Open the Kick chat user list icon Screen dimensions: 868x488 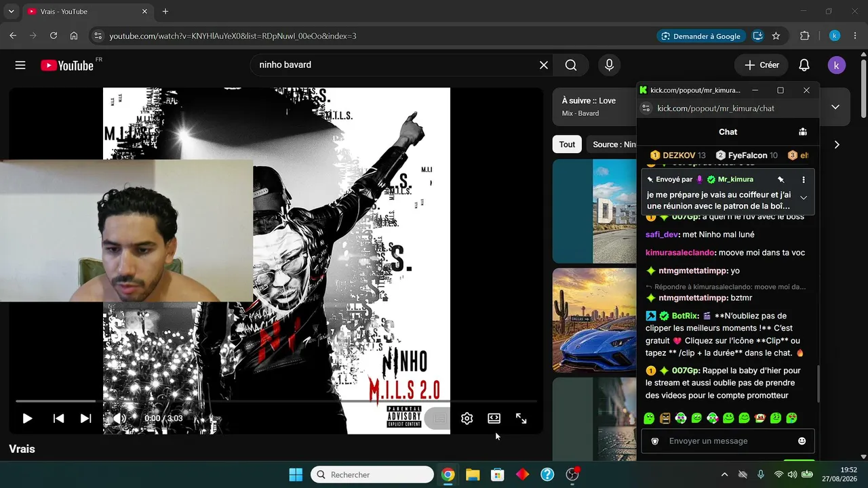pyautogui.click(x=803, y=132)
